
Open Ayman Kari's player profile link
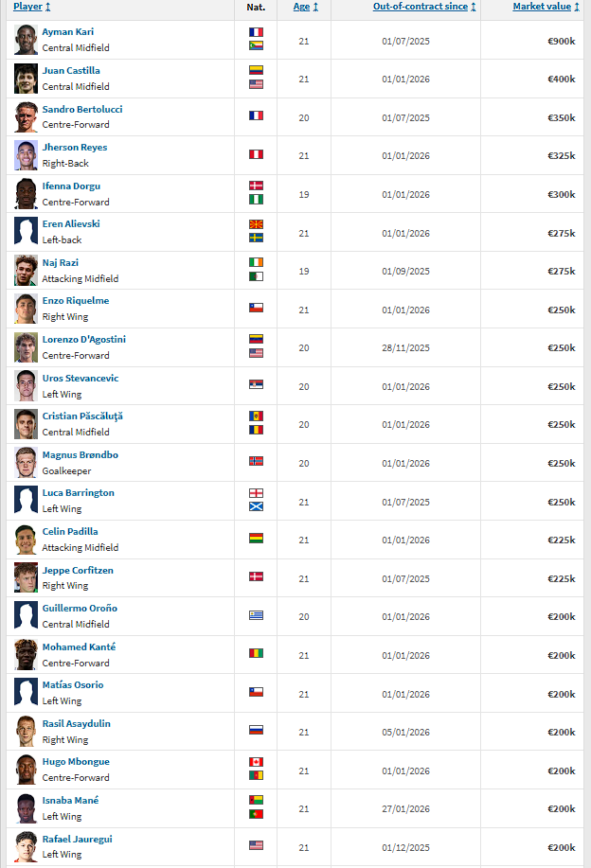coord(67,32)
